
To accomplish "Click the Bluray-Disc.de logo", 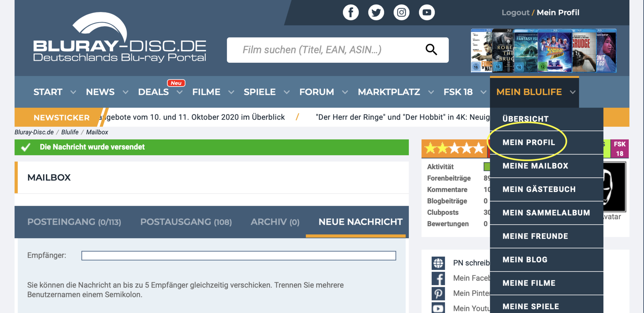I will coord(120,37).
